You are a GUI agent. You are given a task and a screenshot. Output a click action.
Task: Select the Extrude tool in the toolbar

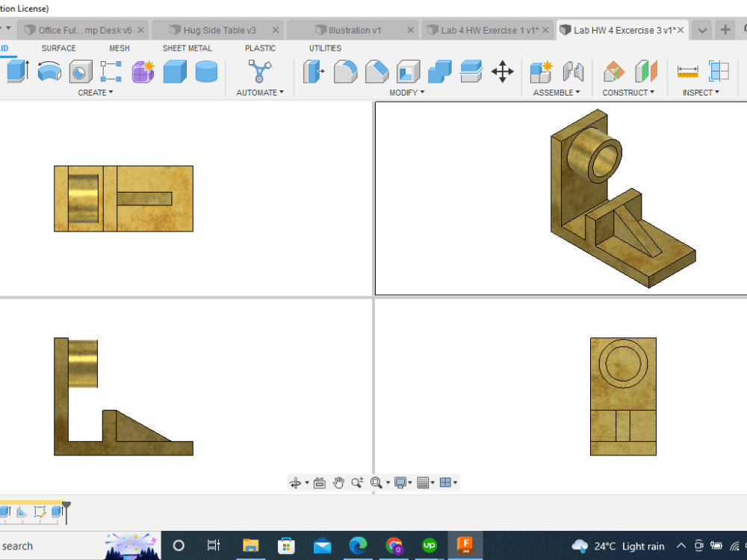18,72
